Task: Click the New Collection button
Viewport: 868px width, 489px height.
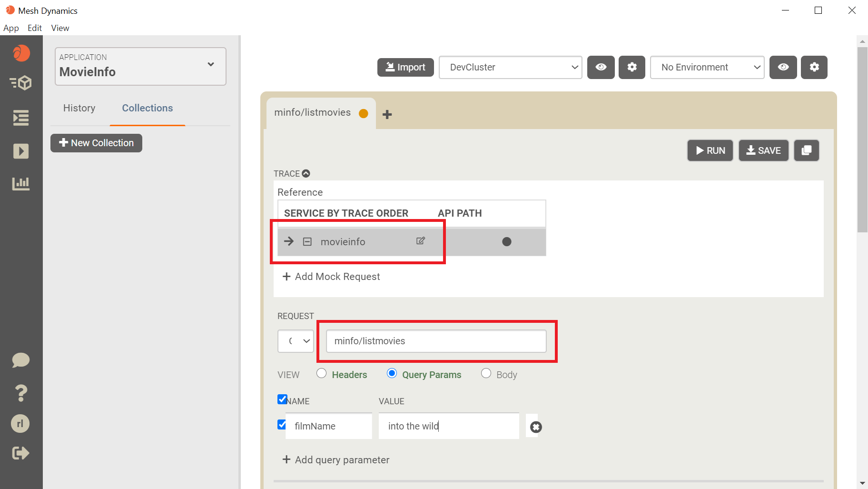Action: (x=96, y=143)
